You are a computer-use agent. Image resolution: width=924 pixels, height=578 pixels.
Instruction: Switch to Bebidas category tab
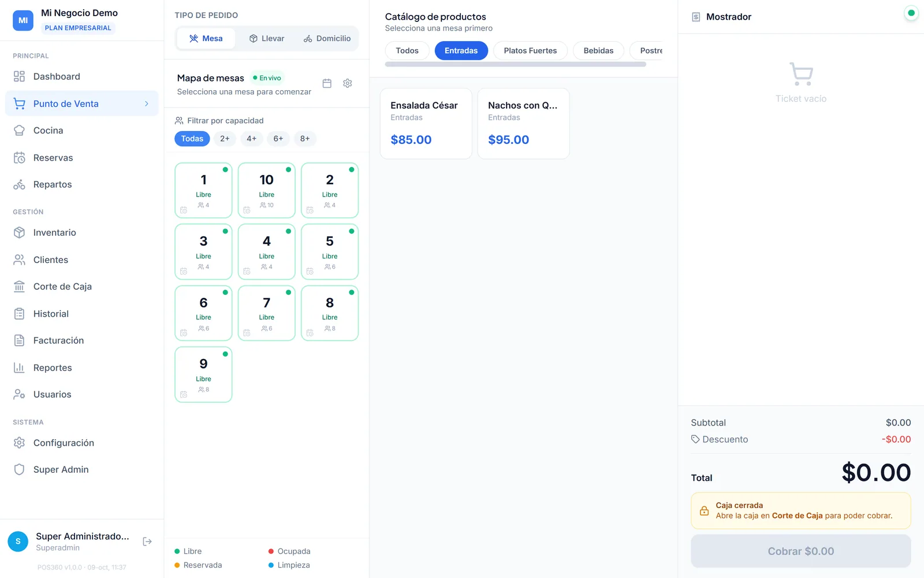(x=598, y=51)
